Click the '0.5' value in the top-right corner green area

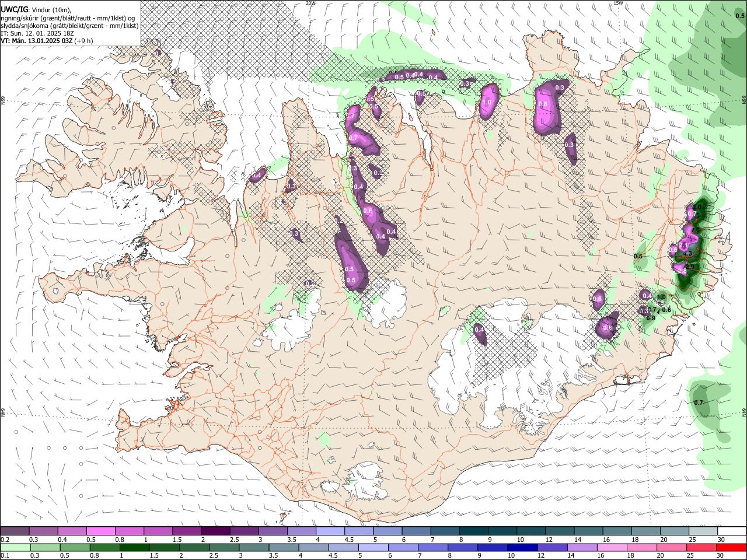pos(739,16)
